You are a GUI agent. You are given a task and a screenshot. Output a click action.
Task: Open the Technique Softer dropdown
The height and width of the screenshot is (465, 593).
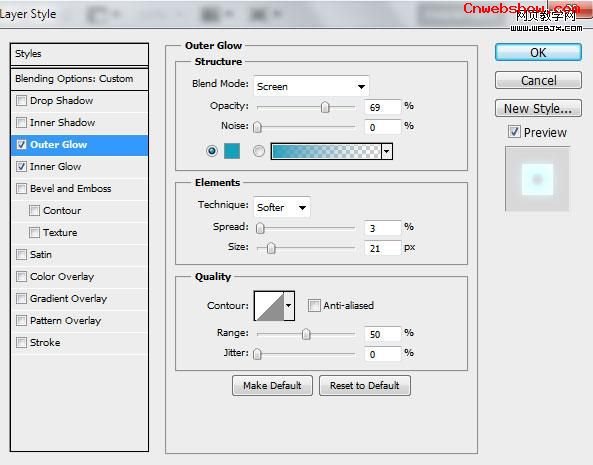click(282, 207)
